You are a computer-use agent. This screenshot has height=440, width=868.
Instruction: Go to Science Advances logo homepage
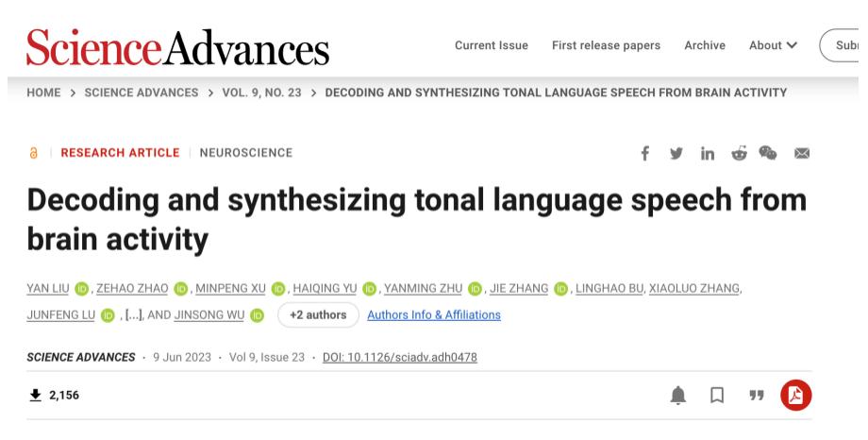pos(177,47)
